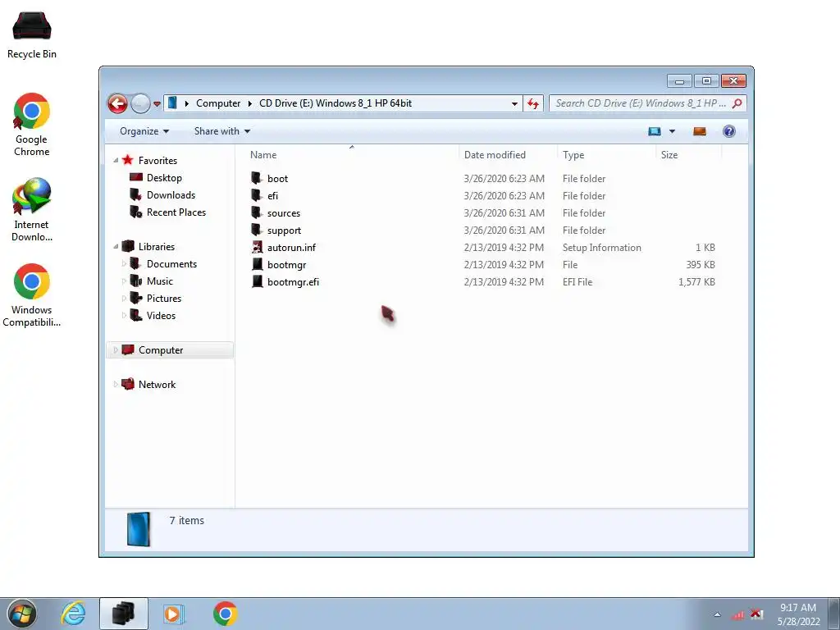Click the muted volume tray icon

coord(756,614)
